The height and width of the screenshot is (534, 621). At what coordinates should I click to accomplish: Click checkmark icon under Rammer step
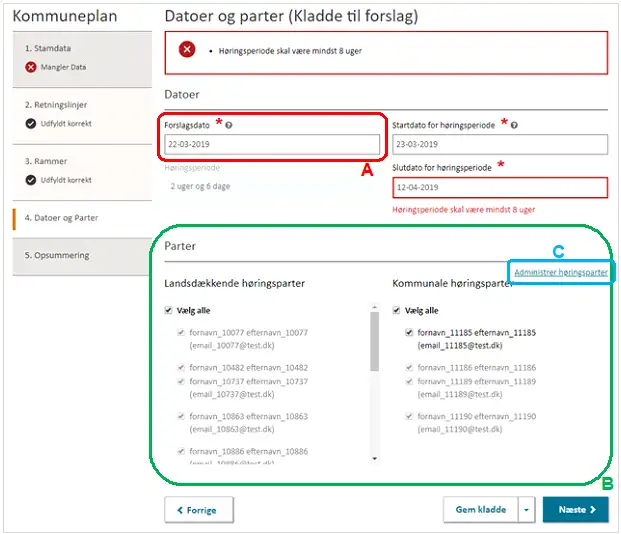pos(31,180)
